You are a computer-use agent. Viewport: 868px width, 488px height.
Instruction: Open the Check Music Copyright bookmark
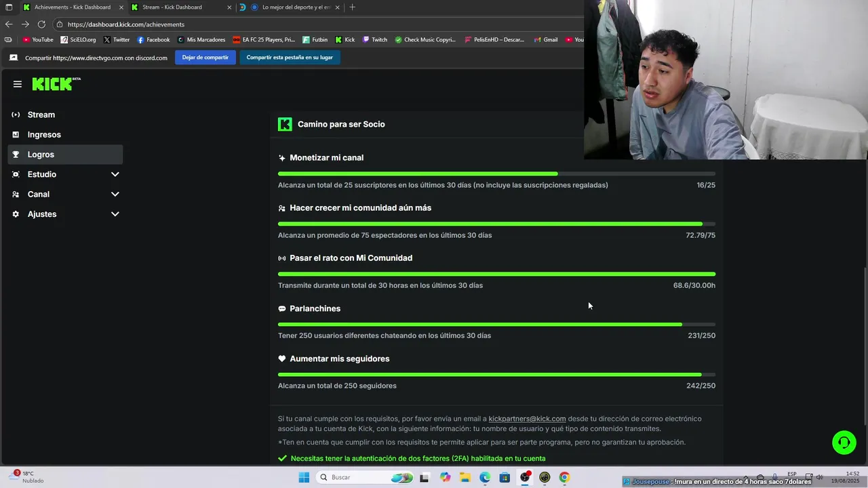425,40
